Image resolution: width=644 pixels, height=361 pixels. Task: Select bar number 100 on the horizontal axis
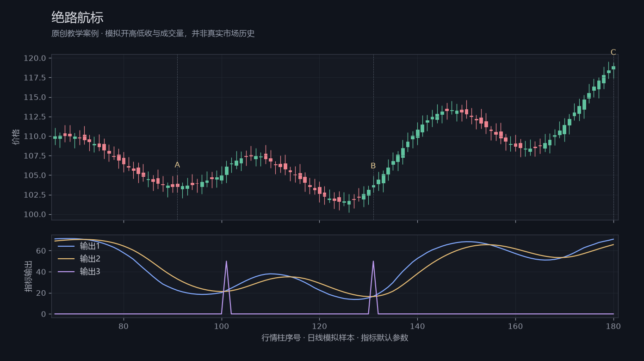tap(222, 326)
